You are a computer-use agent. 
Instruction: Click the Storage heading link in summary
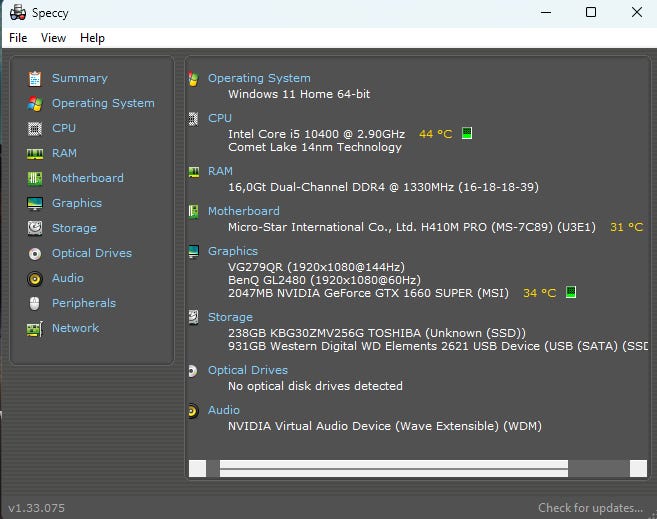[x=230, y=318]
